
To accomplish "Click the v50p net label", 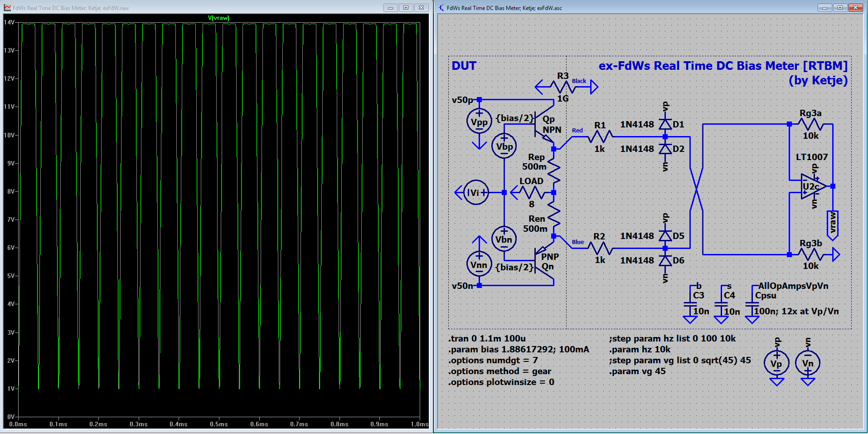I will 462,100.
